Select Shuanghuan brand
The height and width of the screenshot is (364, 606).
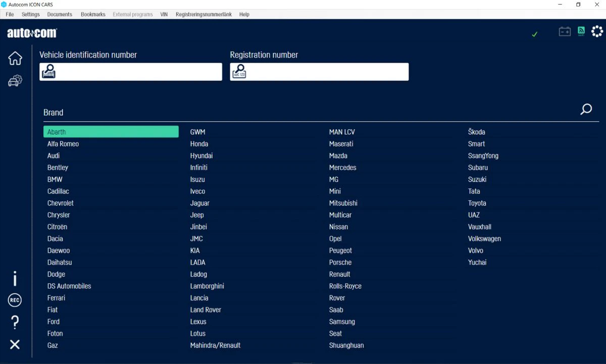[346, 345]
